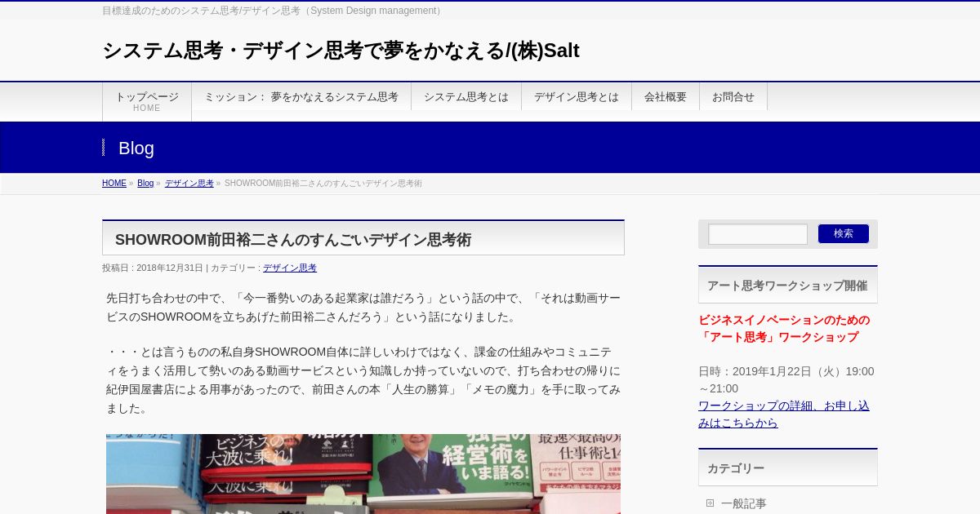Viewport: 980px width, 514px height.
Task: Click the 投稿日 2018年12月31日 date text
Action: 153,268
